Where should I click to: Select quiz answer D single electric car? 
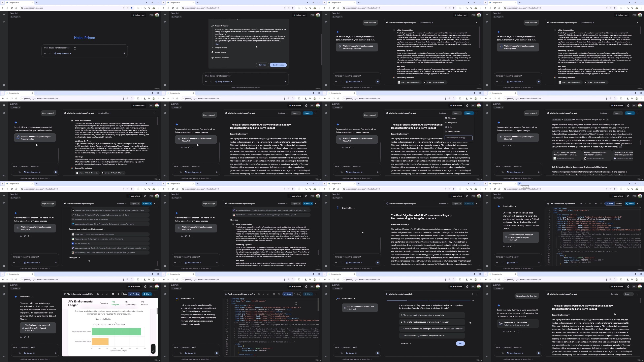[432, 335]
